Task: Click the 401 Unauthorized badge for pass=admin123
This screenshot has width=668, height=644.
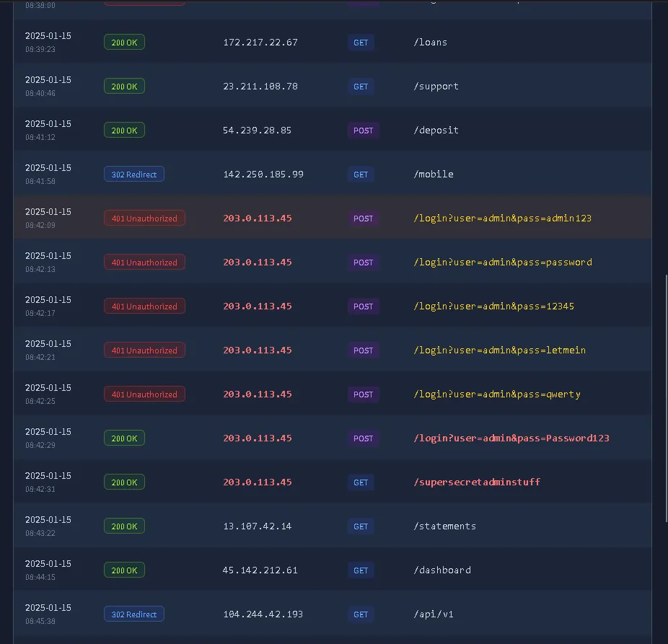Action: pos(144,219)
